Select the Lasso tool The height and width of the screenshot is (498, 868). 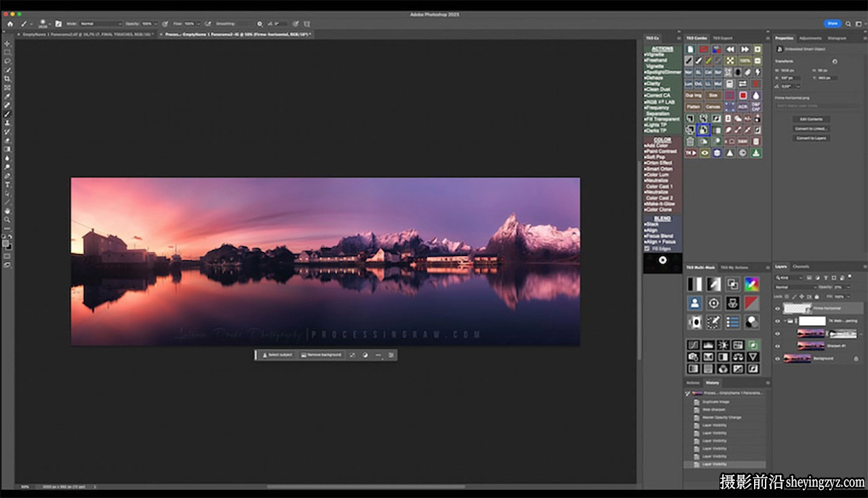pyautogui.click(x=7, y=62)
